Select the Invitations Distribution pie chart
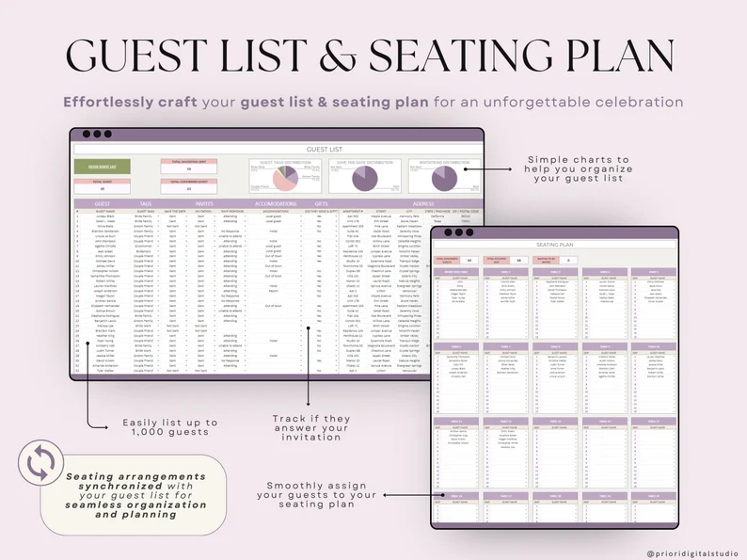747x560 pixels. 443,179
